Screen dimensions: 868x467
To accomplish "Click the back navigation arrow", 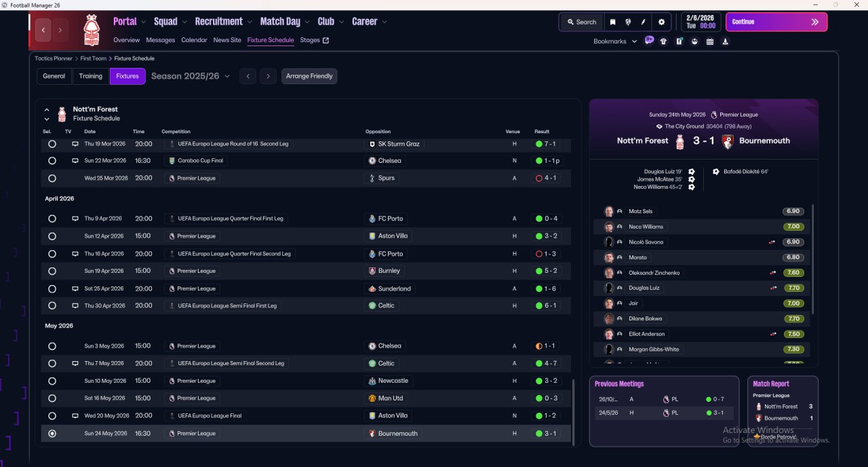I will 44,30.
